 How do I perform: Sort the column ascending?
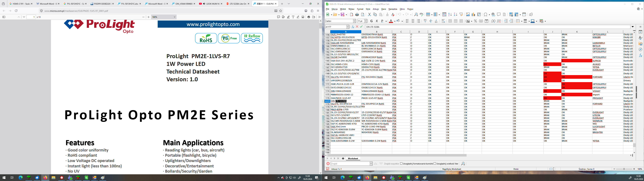[450, 15]
